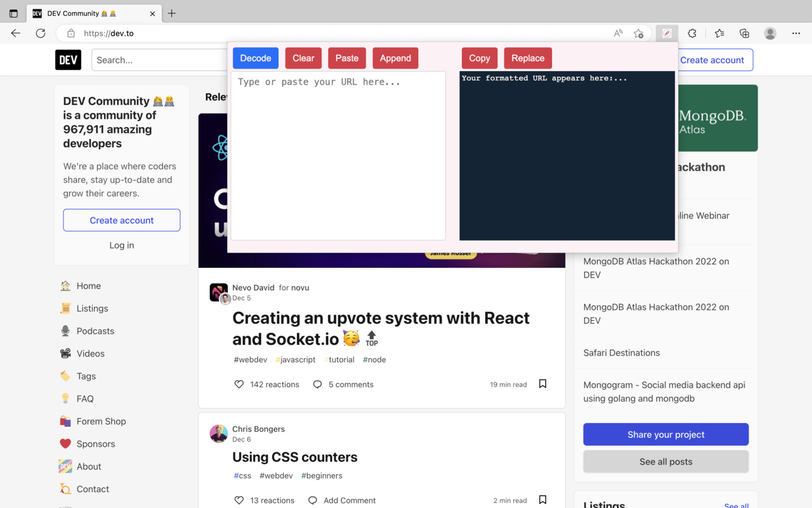The image size is (812, 508).
Task: Open Creating an upvote system article title
Action: 381,328
